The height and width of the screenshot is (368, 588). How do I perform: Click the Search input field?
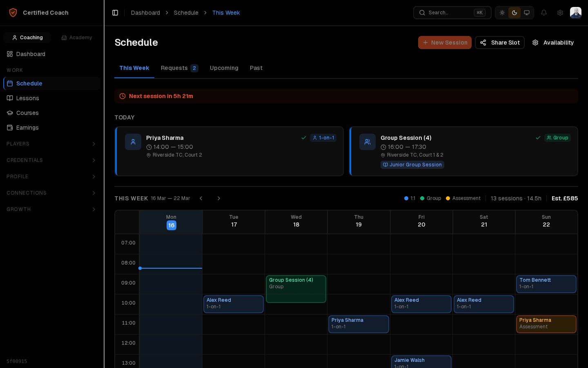[x=448, y=13]
